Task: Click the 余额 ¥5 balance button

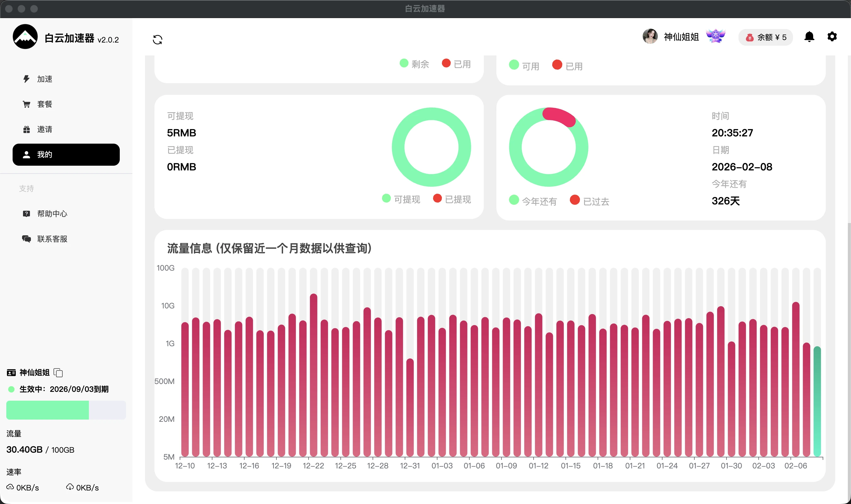Action: tap(765, 37)
